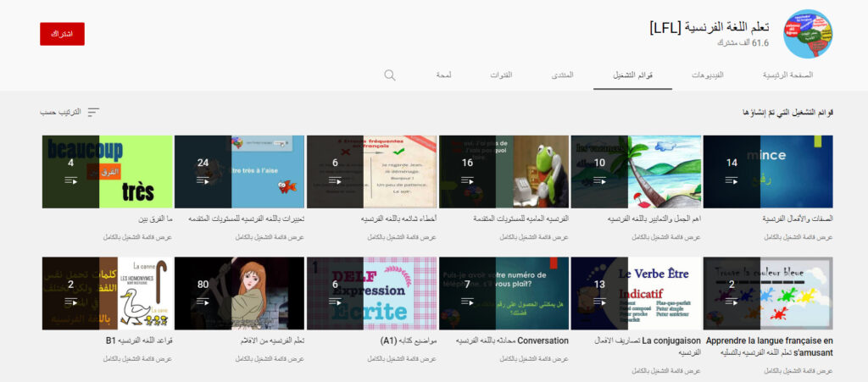Image resolution: width=868 pixels, height=382 pixels.
Task: Click the search magnifier icon in channel tabs
Action: (x=390, y=75)
